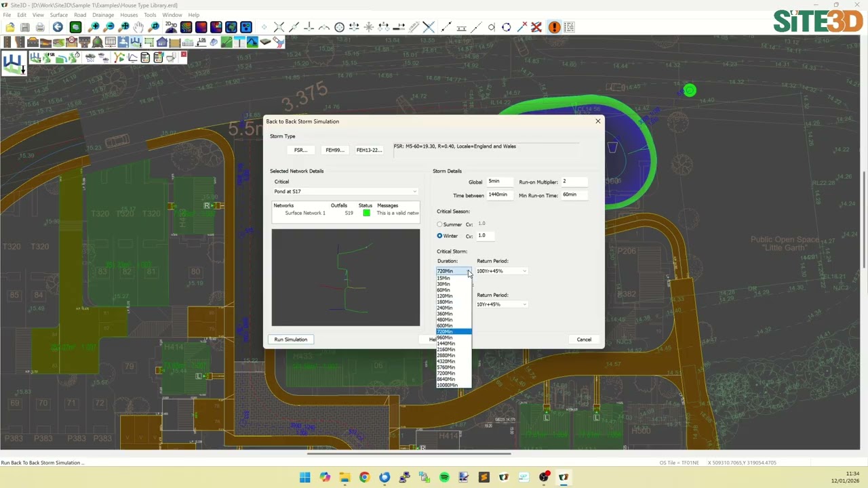Select the Pan hand tool
This screenshot has width=868, height=488.
[139, 27]
